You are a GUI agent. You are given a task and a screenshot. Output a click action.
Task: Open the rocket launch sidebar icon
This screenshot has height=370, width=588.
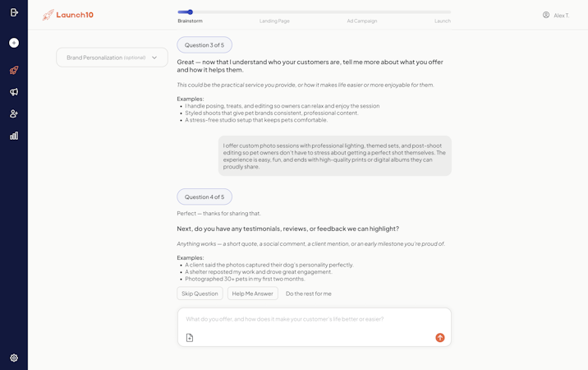tap(14, 71)
